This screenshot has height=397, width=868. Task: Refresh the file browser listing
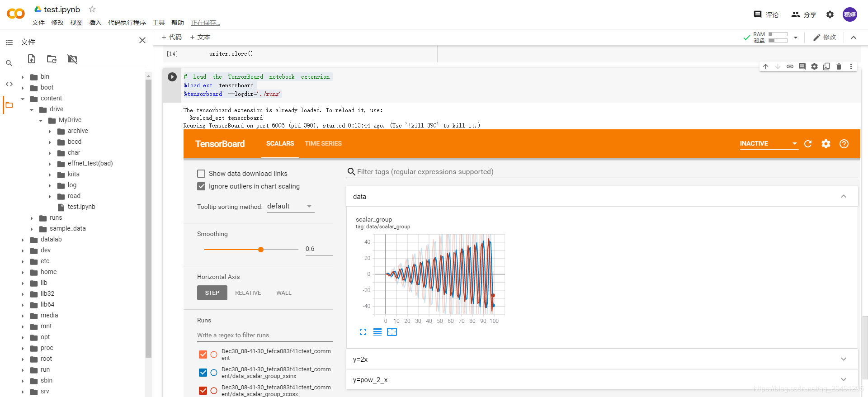52,59
